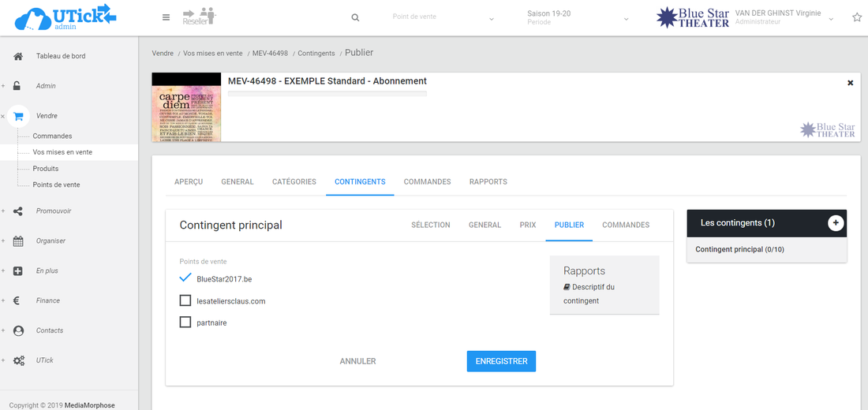This screenshot has height=410, width=868.
Task: Uncheck the BlueStar2017.be checkbox
Action: (x=185, y=278)
